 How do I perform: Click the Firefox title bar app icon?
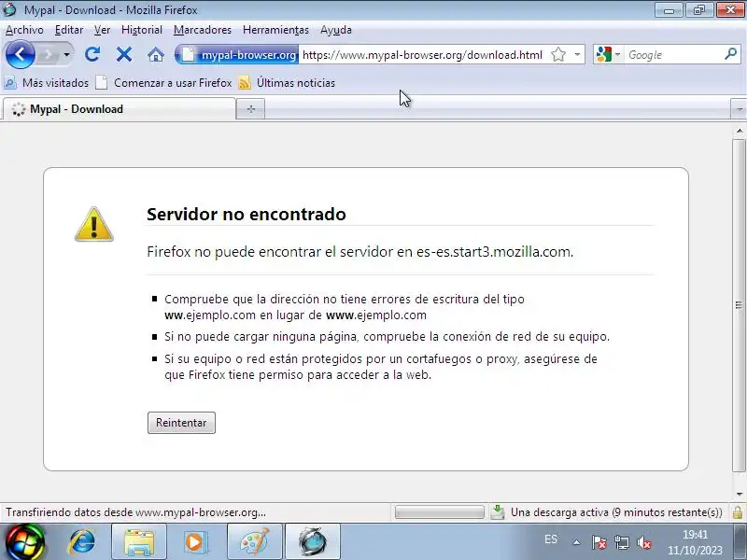point(10,9)
